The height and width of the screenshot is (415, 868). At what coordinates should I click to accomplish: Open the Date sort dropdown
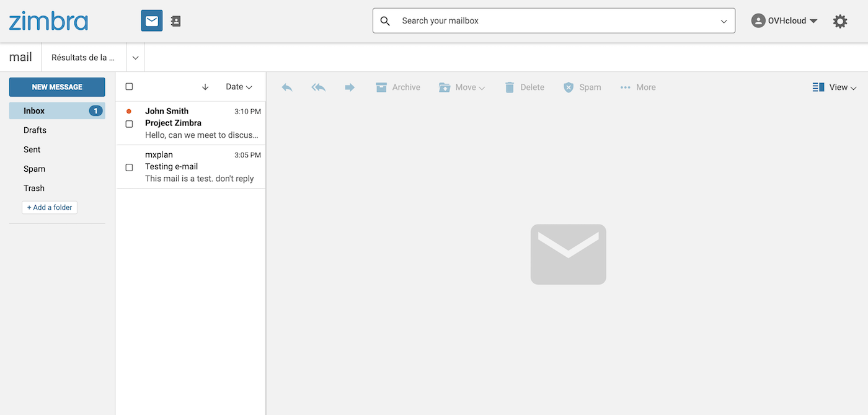coord(239,87)
